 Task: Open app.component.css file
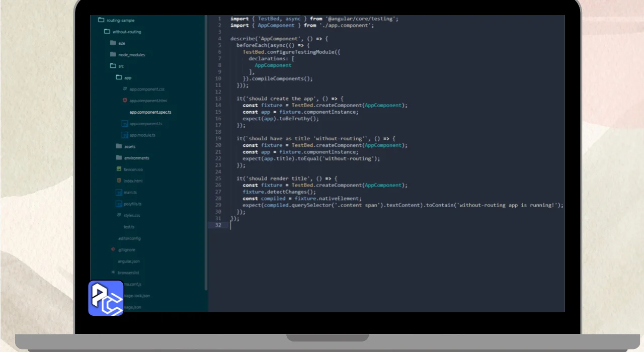tap(147, 89)
